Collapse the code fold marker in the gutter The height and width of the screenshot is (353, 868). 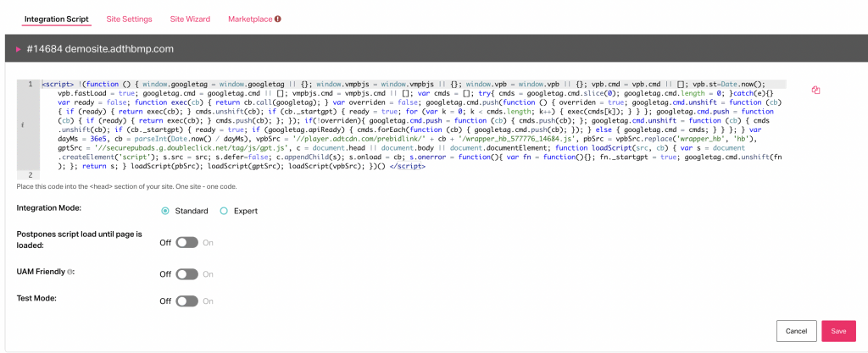[x=21, y=126]
